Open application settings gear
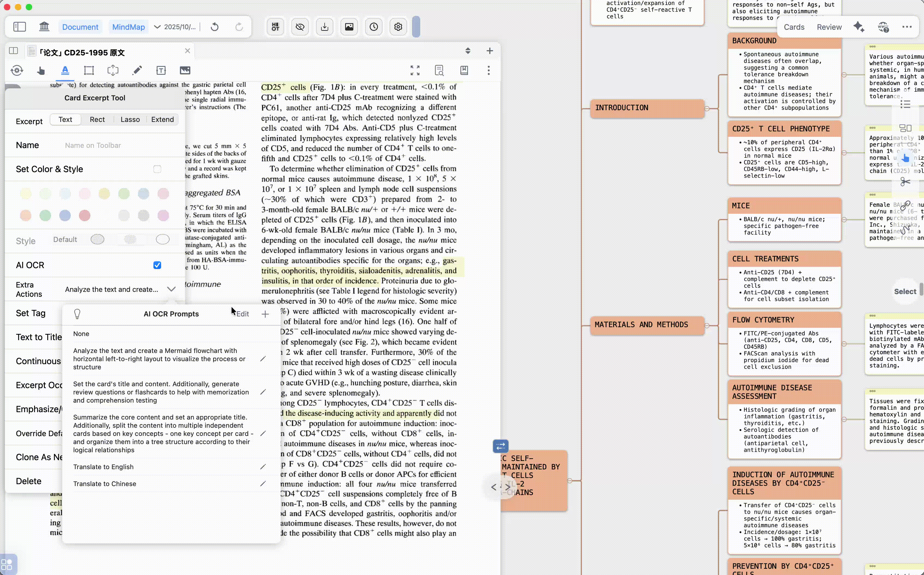 tap(398, 27)
